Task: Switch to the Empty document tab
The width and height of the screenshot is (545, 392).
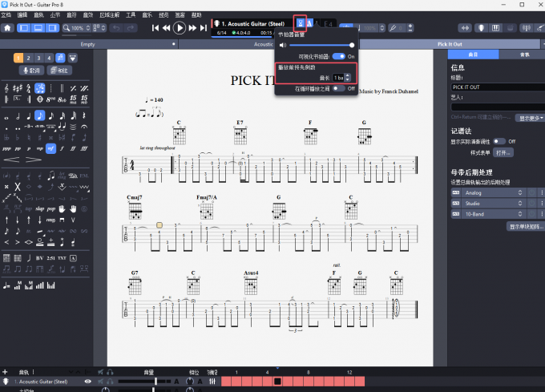Action: (87, 44)
